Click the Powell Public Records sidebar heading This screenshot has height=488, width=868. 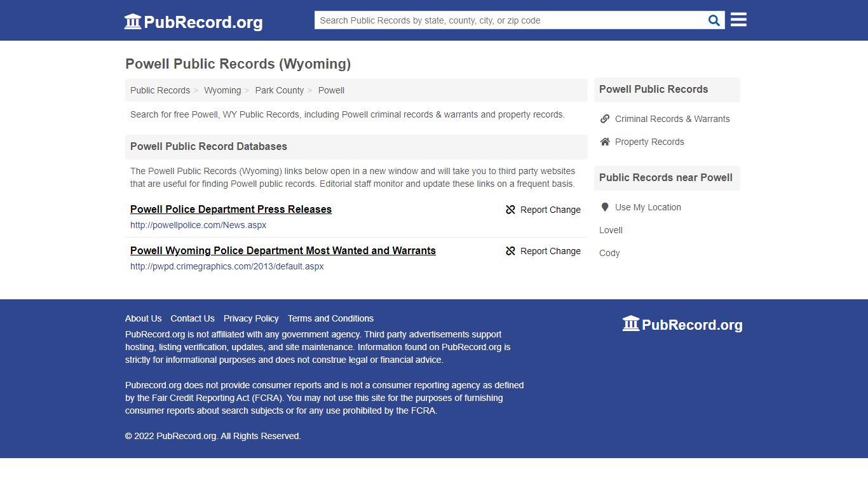[653, 89]
